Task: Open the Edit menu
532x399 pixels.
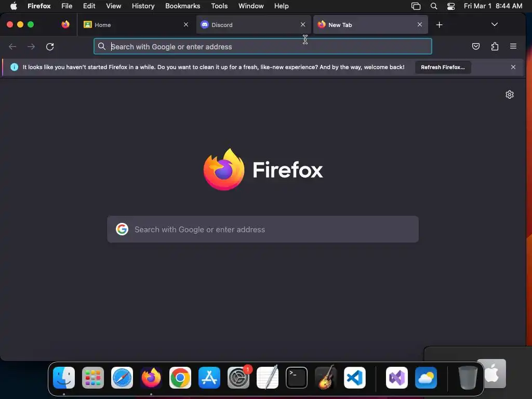Action: coord(89,6)
